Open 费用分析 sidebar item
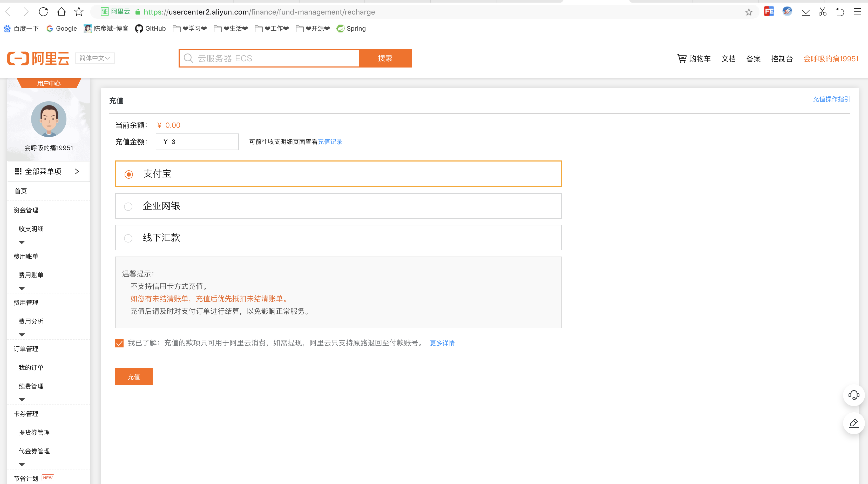 tap(31, 321)
